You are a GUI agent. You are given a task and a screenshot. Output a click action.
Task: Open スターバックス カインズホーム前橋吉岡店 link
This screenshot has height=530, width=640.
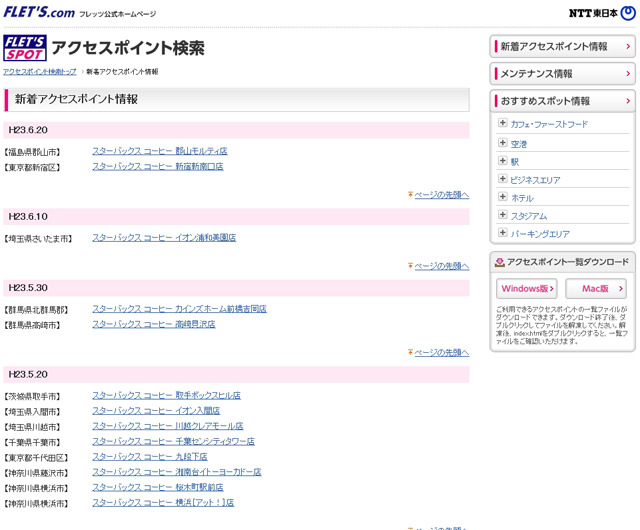[179, 309]
